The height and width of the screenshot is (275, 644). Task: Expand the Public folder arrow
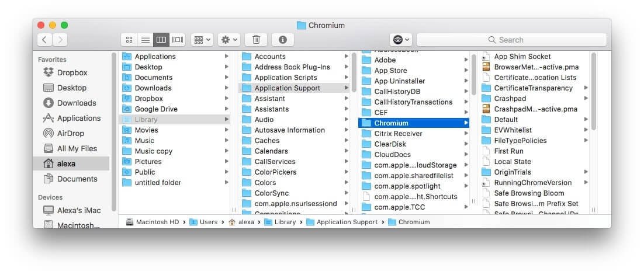(226, 172)
